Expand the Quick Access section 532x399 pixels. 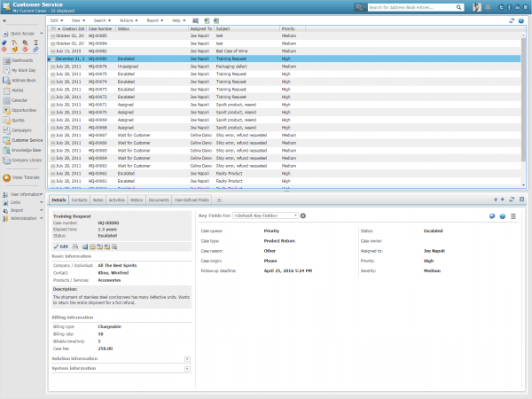(x=42, y=34)
